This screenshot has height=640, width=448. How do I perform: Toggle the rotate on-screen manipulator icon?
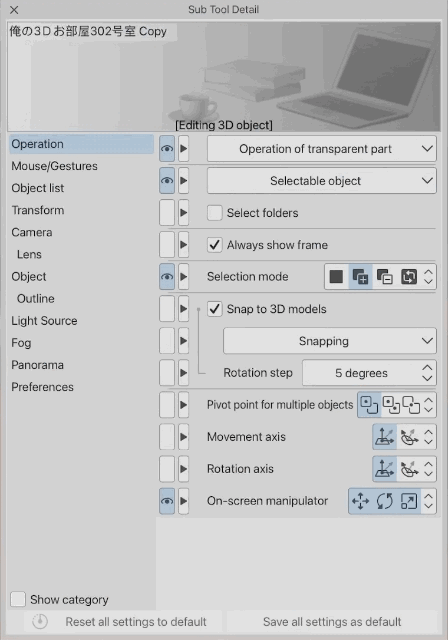click(384, 501)
